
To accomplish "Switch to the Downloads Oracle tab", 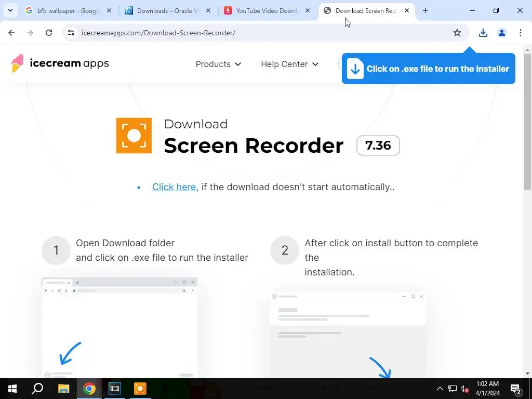I will [168, 11].
